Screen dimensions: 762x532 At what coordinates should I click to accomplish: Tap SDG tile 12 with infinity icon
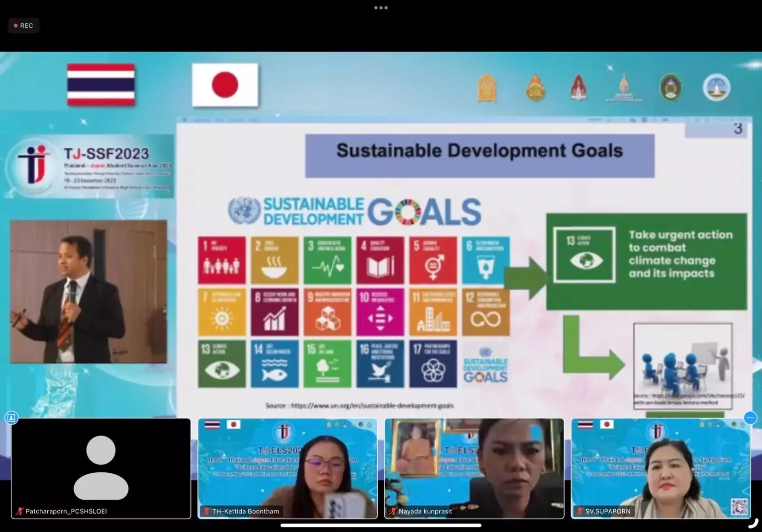point(486,312)
